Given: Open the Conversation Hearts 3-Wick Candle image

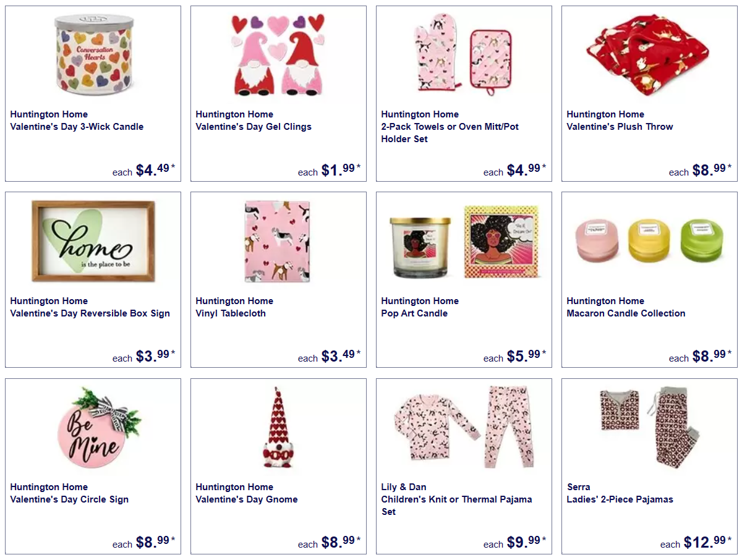Looking at the screenshot, I should 93,55.
